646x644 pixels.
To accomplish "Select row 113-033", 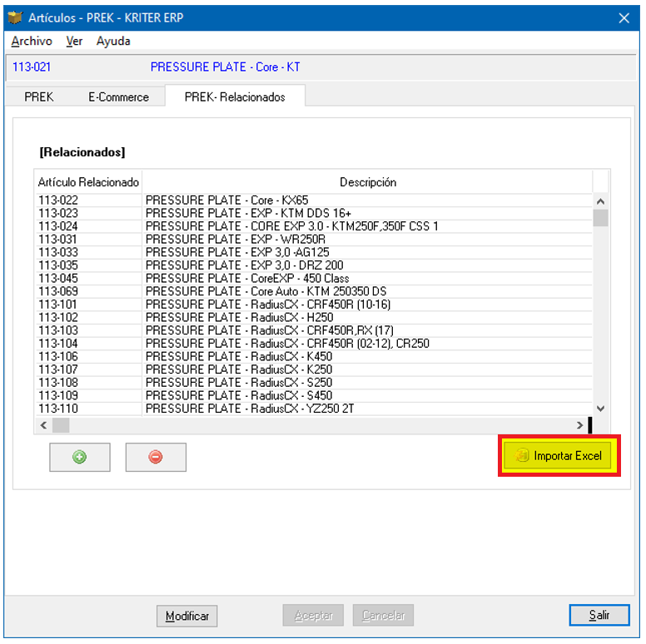I will (x=314, y=252).
